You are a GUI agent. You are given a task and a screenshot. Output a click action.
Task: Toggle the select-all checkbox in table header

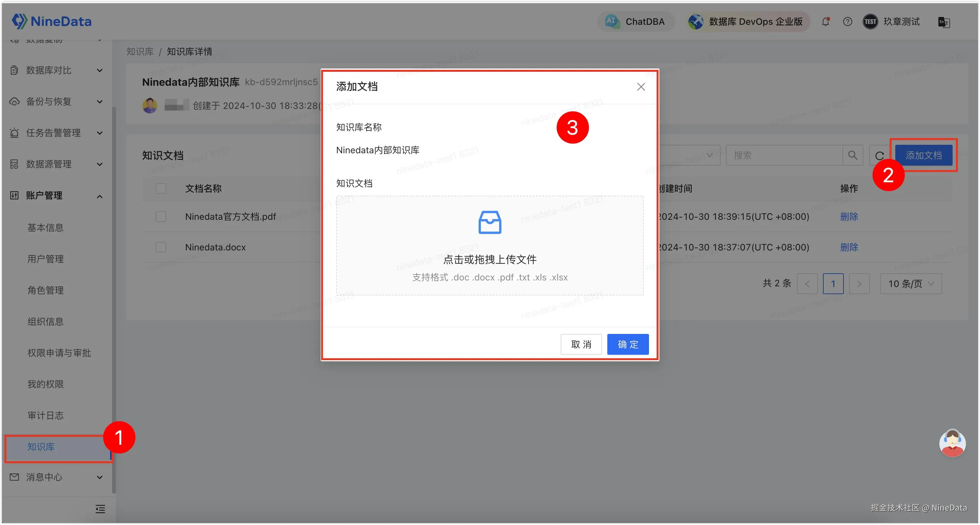[161, 188]
